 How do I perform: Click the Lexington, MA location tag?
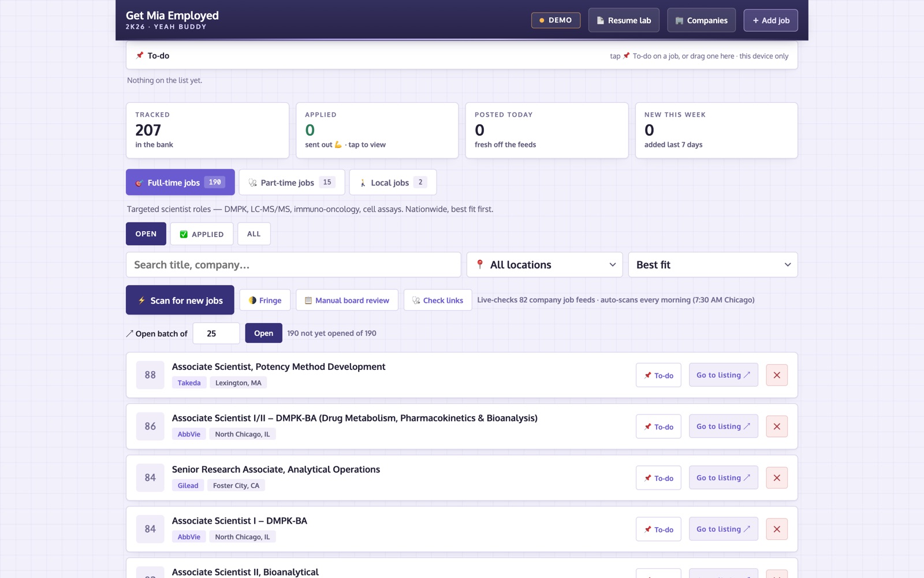(238, 383)
